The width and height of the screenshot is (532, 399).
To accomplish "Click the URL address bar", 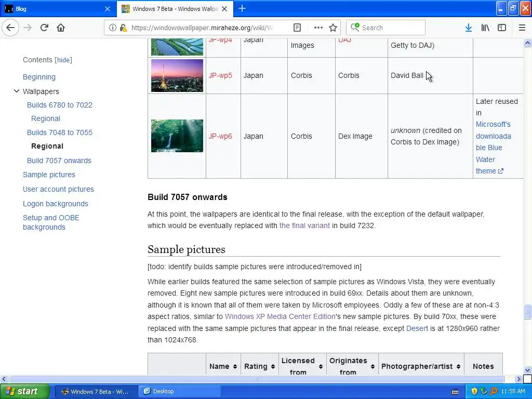I will point(202,28).
